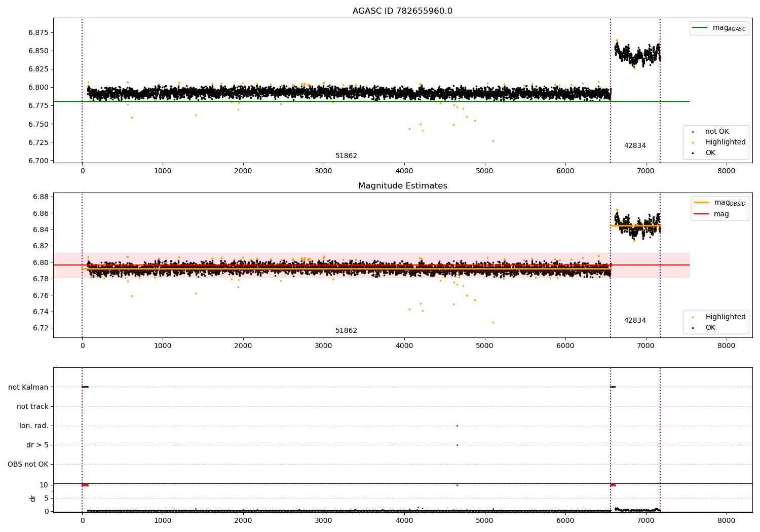Click the dr axis tick label '10'
Screen dimensions: 760x532
(x=44, y=485)
